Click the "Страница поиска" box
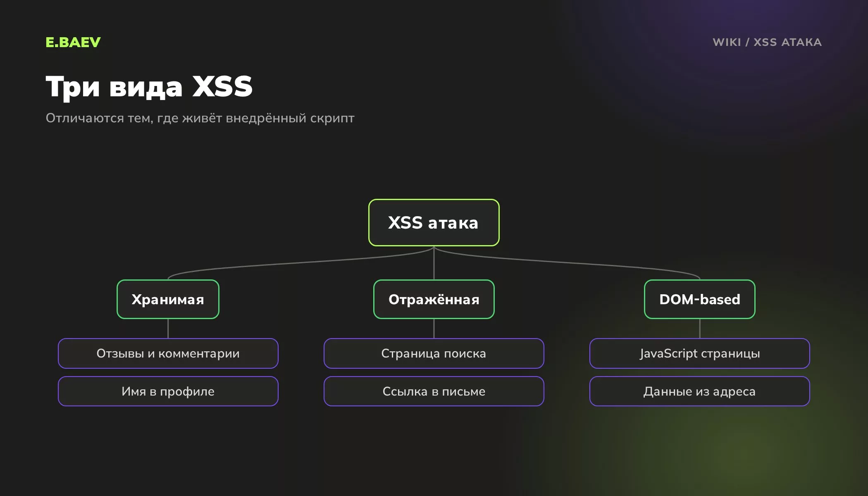The image size is (868, 496). [434, 353]
